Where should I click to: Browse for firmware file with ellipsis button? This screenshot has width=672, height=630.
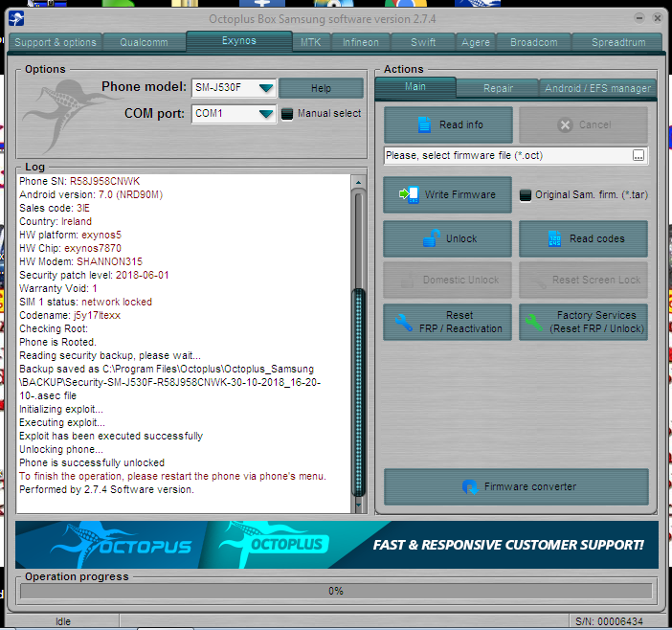click(x=638, y=155)
